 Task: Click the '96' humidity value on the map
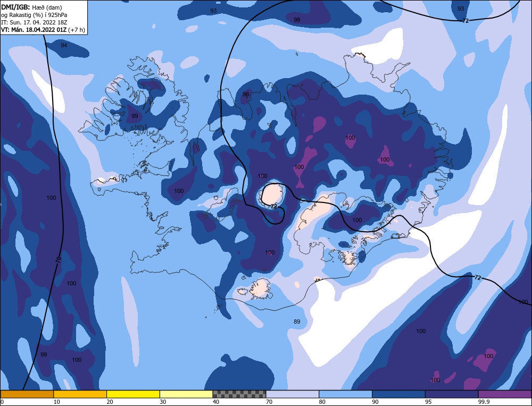click(246, 94)
